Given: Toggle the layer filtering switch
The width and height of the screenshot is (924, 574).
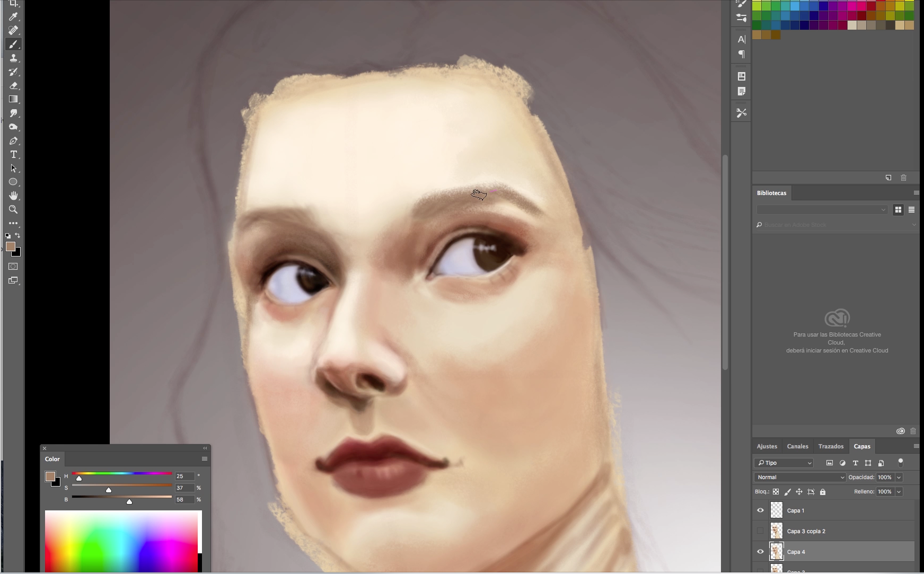Looking at the screenshot, I should (x=900, y=462).
